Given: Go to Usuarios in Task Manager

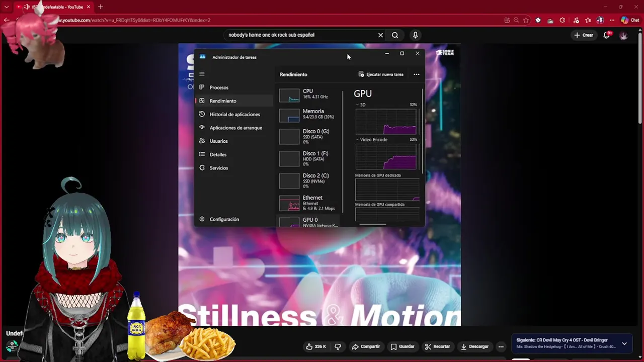Looking at the screenshot, I should point(234,141).
